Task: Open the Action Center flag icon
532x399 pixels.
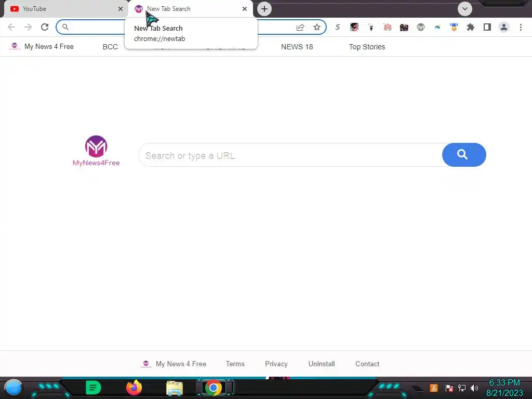Action: point(449,388)
